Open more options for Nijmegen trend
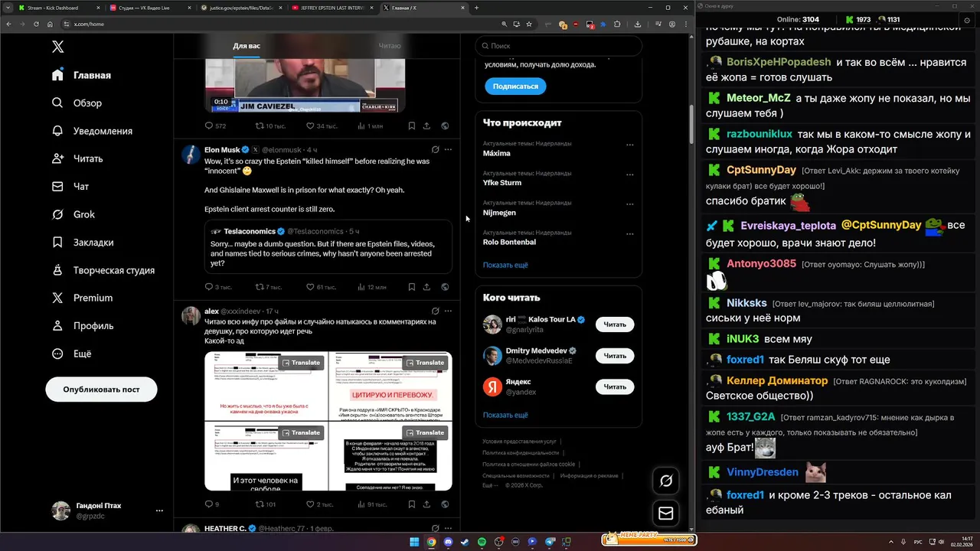The height and width of the screenshot is (551, 980). (629, 204)
